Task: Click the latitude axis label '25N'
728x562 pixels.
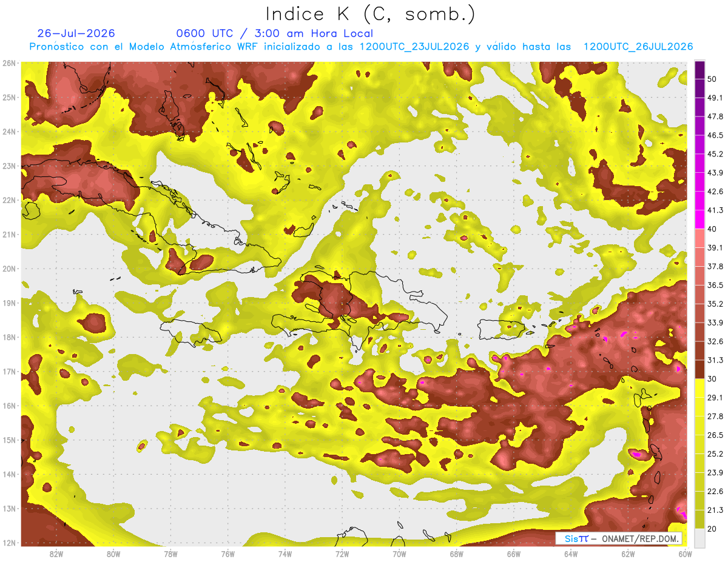Action: tap(8, 98)
